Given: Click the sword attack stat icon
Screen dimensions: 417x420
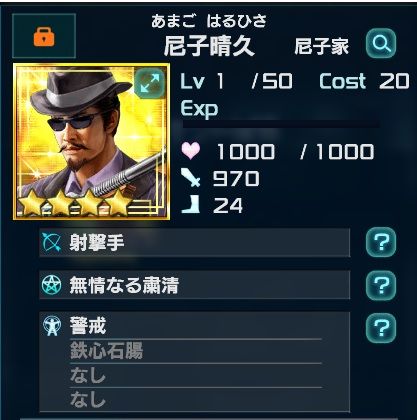Looking at the screenshot, I should pos(191,178).
